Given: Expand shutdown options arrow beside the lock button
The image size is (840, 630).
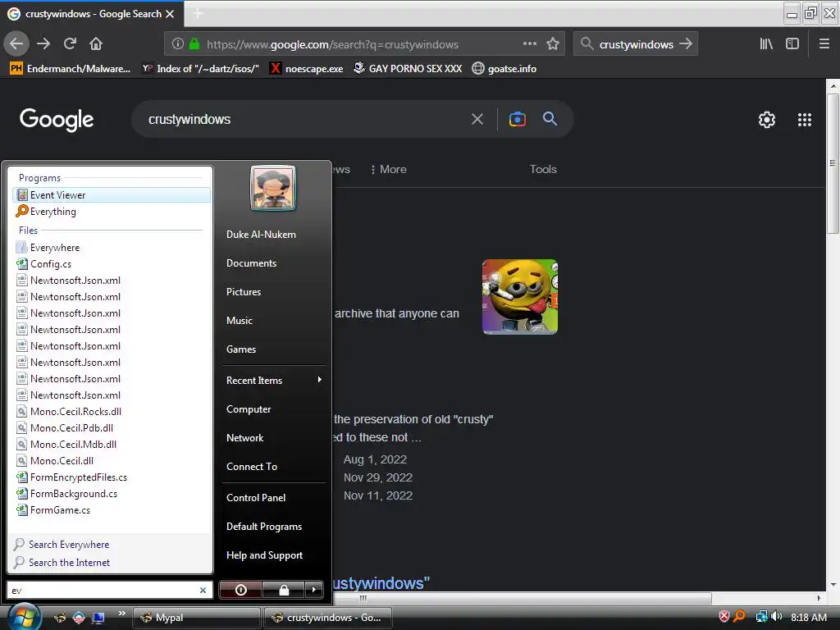Looking at the screenshot, I should click(x=314, y=590).
